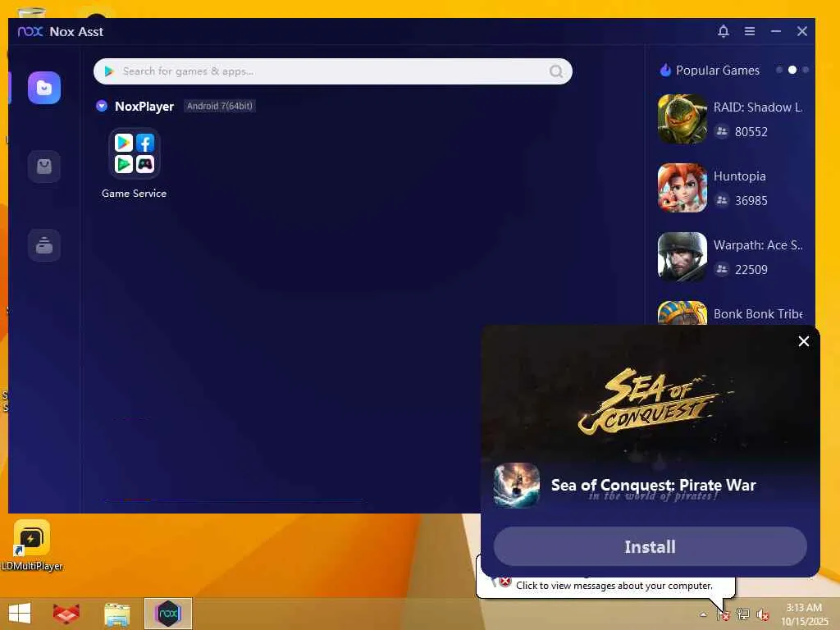Screen dimensions: 840x630
Task: Click the Google Play icon in search bar
Action: pos(109,71)
